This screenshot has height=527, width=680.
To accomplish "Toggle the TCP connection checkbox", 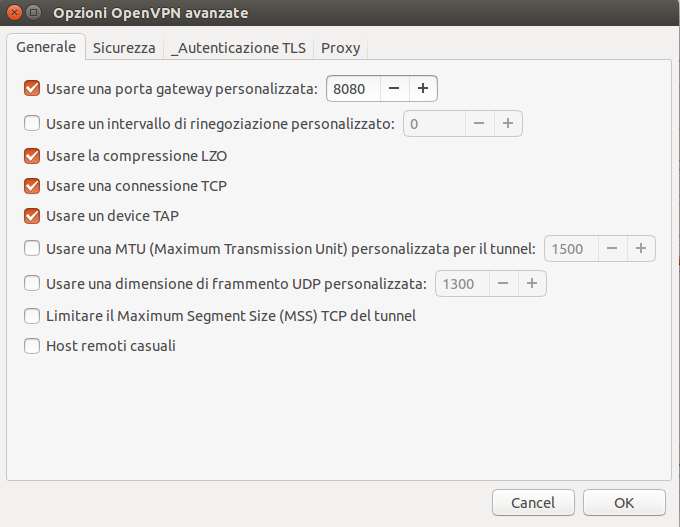I will click(x=32, y=186).
